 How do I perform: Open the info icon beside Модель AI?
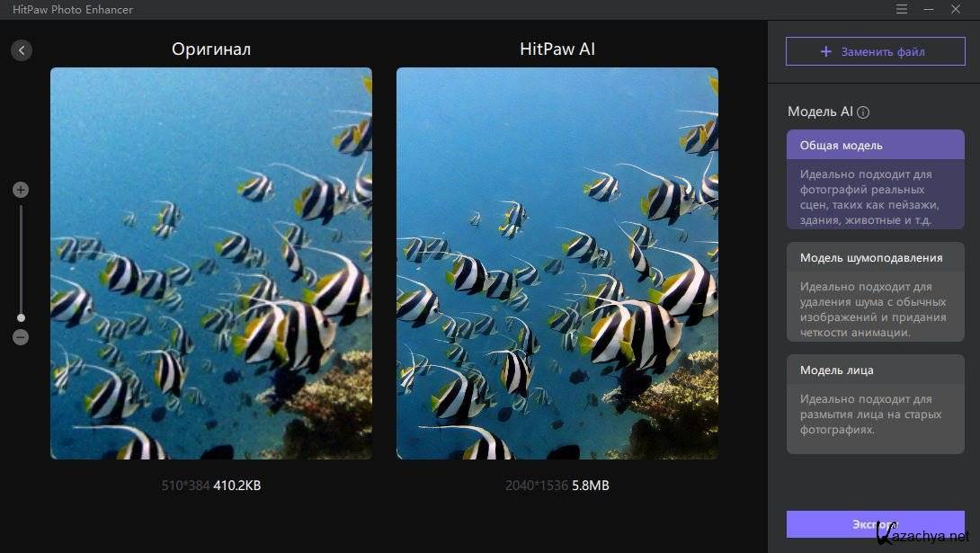pos(863,112)
